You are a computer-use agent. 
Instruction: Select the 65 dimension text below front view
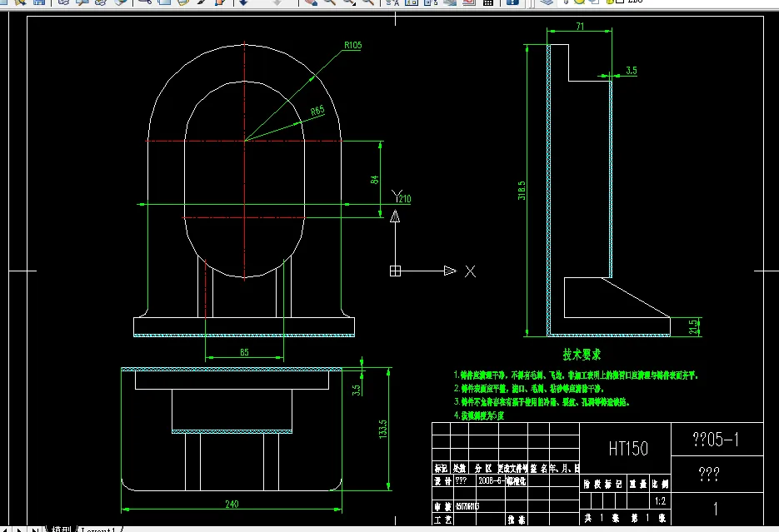pos(244,352)
